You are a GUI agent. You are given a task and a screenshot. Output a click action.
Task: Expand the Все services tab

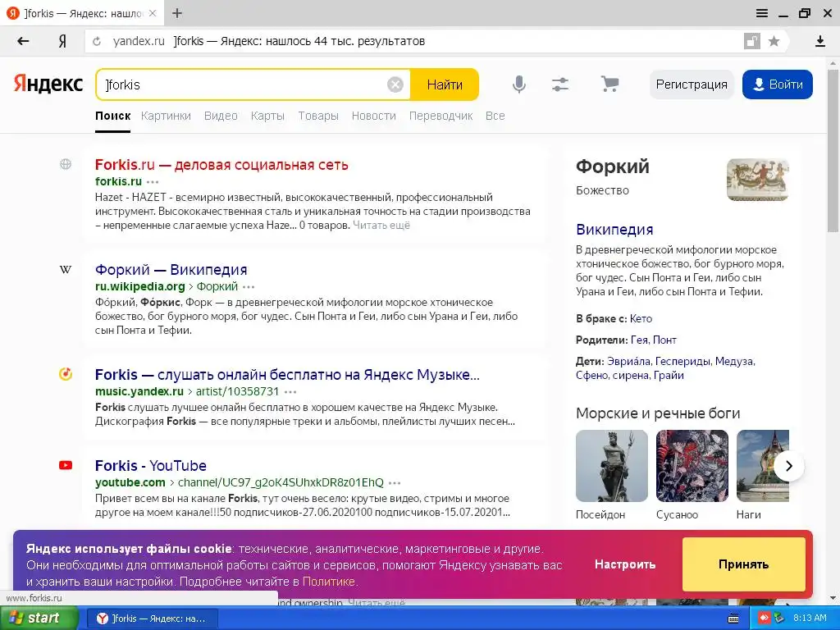coord(495,116)
